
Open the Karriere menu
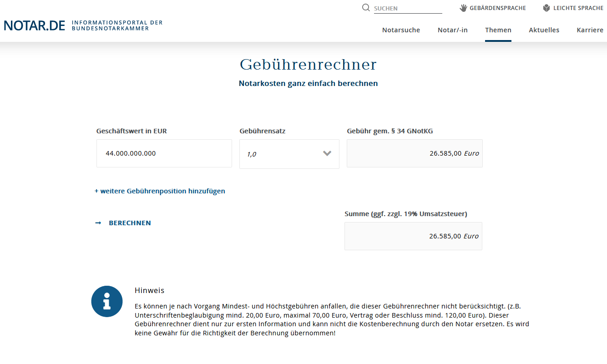coord(590,30)
